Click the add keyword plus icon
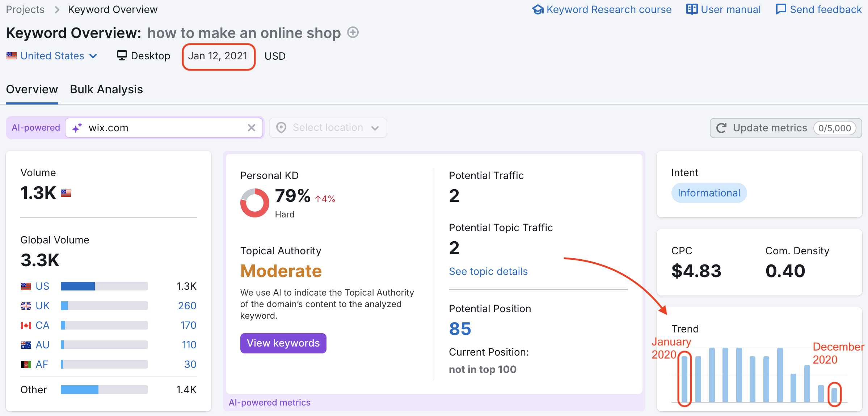 [x=353, y=33]
